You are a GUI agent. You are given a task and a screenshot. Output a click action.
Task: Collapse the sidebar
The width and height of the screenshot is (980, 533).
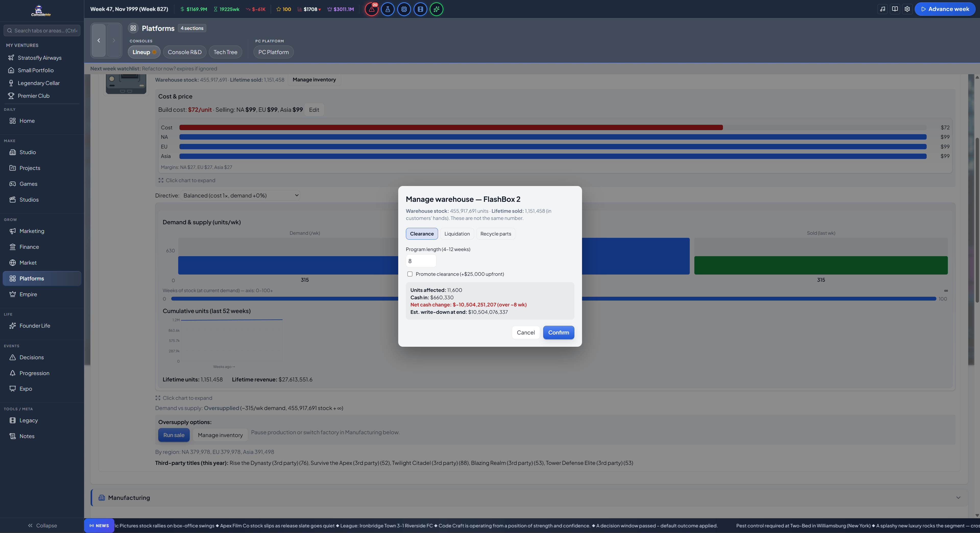[42, 526]
